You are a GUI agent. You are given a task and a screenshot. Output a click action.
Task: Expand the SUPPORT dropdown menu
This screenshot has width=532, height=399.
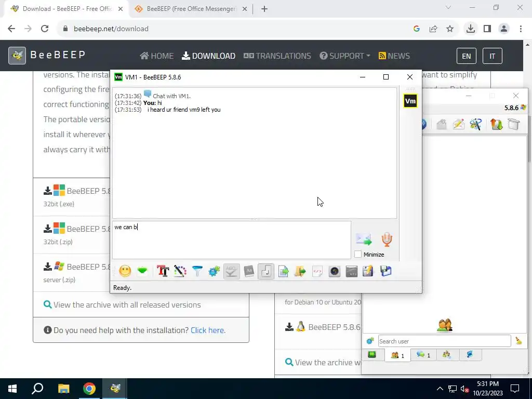[345, 56]
